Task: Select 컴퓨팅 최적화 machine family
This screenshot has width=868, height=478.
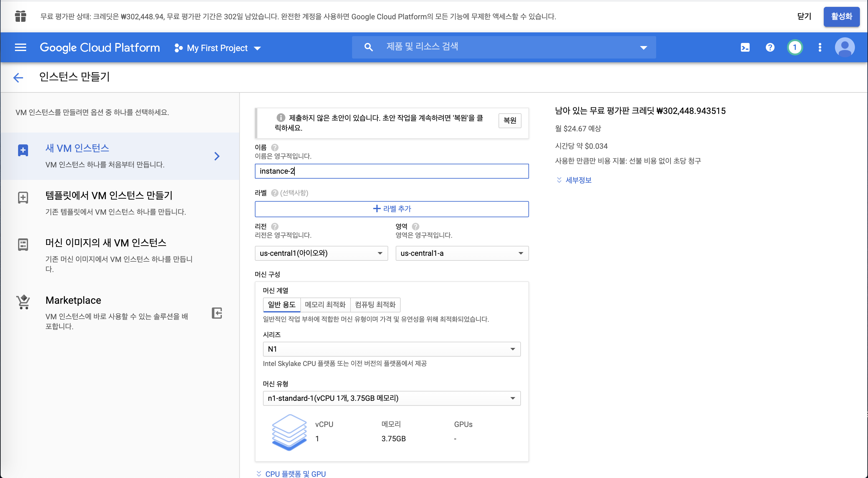Action: tap(375, 305)
